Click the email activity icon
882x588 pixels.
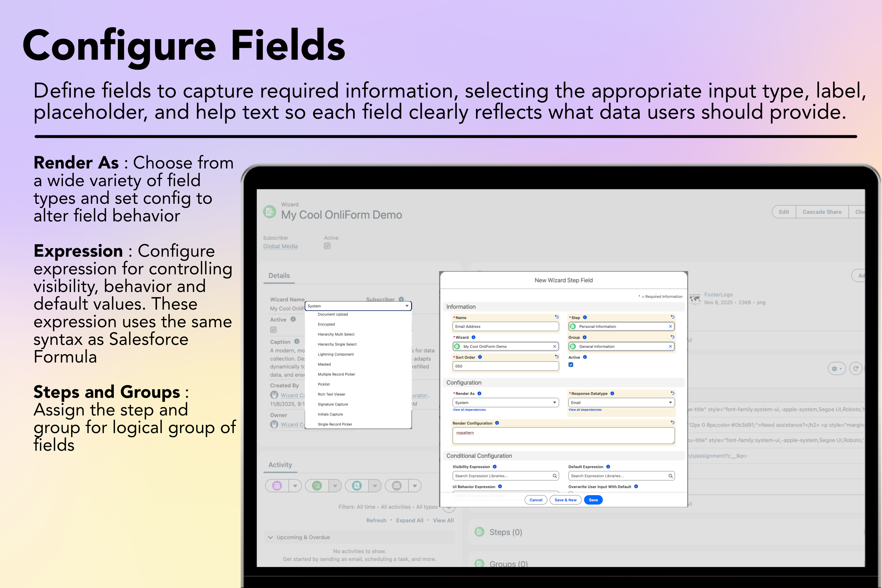pyautogui.click(x=396, y=486)
